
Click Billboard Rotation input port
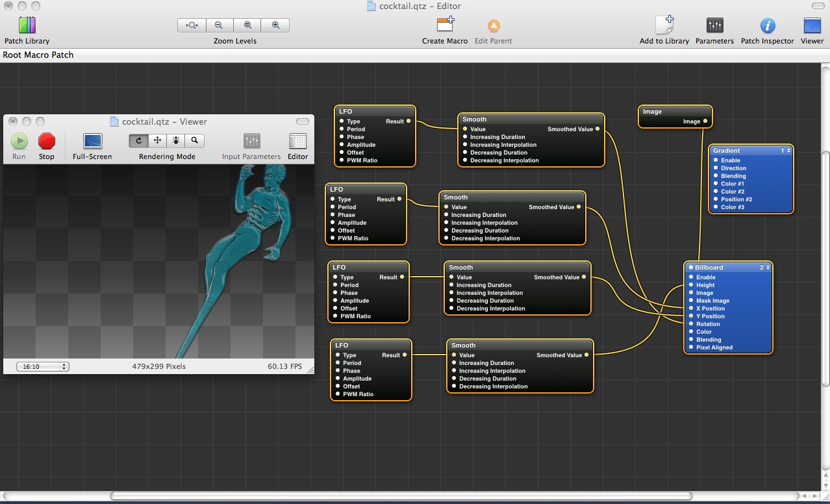691,324
